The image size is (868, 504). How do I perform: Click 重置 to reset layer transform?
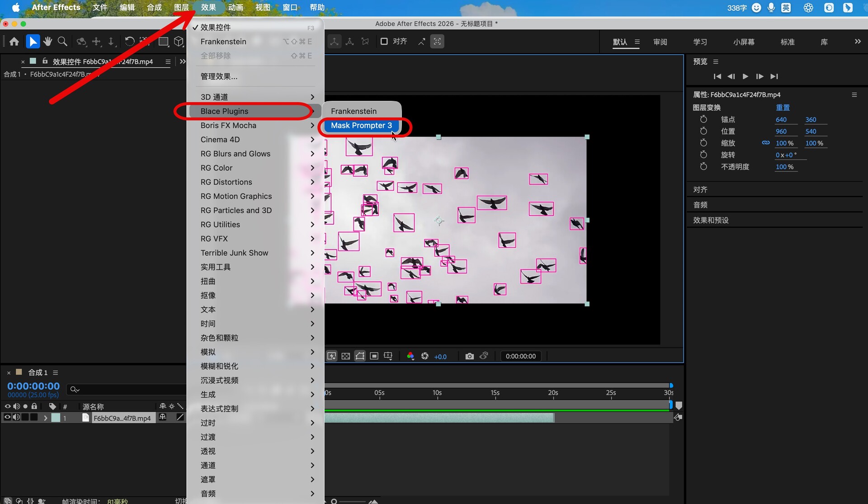pos(783,108)
